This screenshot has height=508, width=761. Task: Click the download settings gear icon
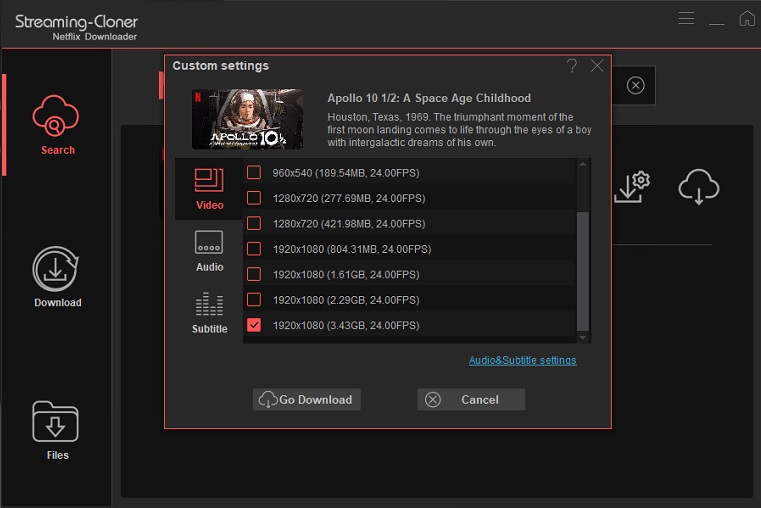coord(631,187)
